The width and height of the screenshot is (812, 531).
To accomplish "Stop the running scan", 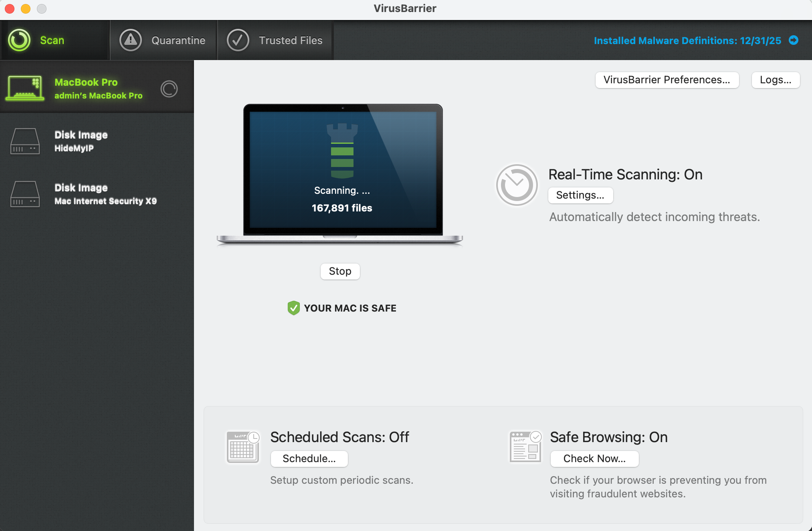I will tap(340, 271).
